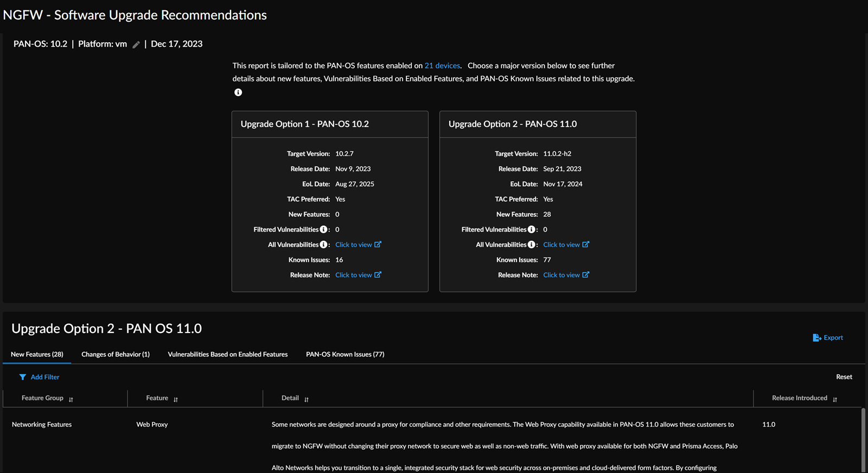Click the filter funnel icon beside Add Filter
The height and width of the screenshot is (473, 868).
coord(23,377)
